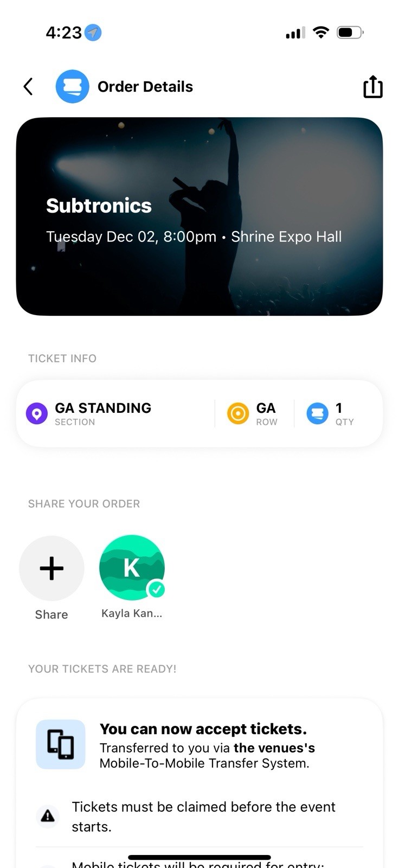The image size is (399, 868).
Task: Tap the blue ticket app logo
Action: (x=72, y=87)
